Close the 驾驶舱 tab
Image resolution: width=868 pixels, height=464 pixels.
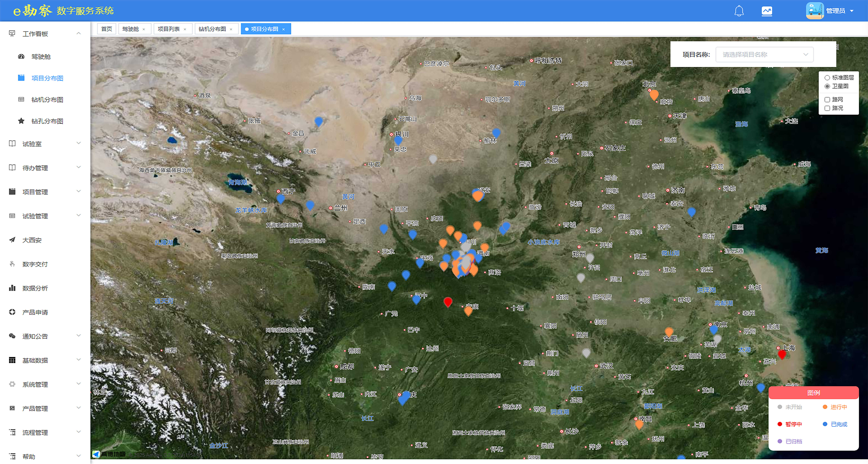pos(144,29)
